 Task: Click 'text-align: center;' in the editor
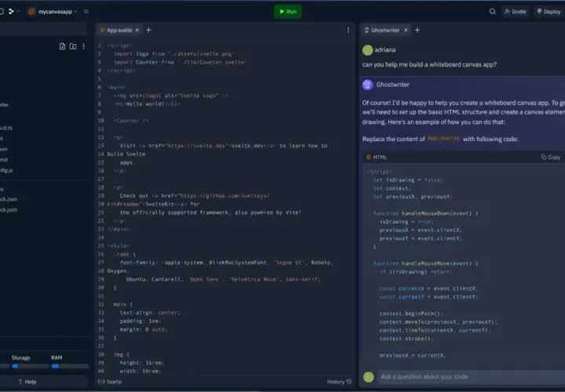pos(150,313)
